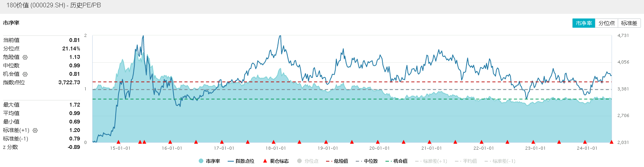Screen dimensions: 644x167
Task: Switch to the 分位点 tab
Action: pos(607,23)
